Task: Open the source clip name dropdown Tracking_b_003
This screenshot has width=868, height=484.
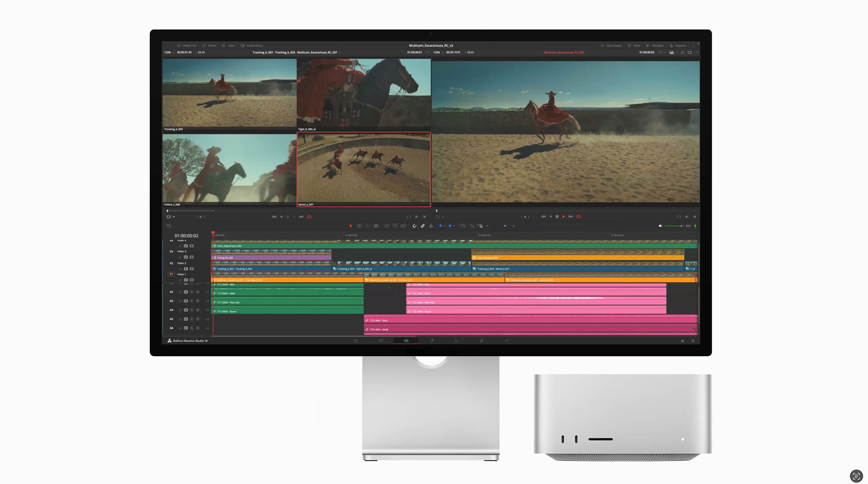Action: pos(296,52)
